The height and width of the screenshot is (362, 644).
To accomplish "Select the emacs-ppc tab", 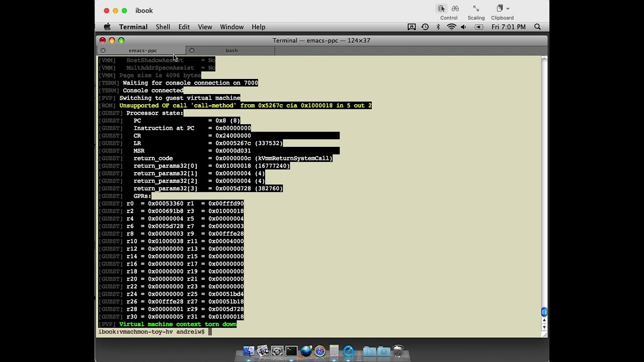I will click(x=142, y=50).
